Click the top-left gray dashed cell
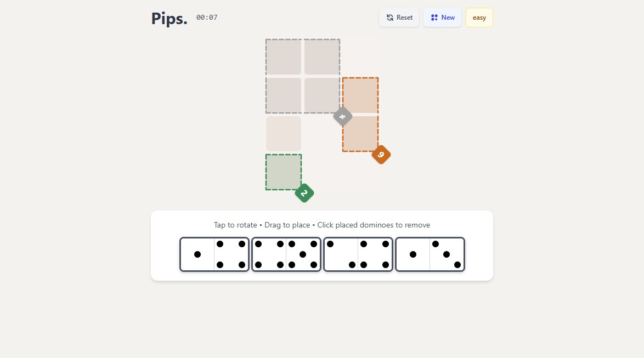Viewport: 644px width, 358px height. [283, 57]
